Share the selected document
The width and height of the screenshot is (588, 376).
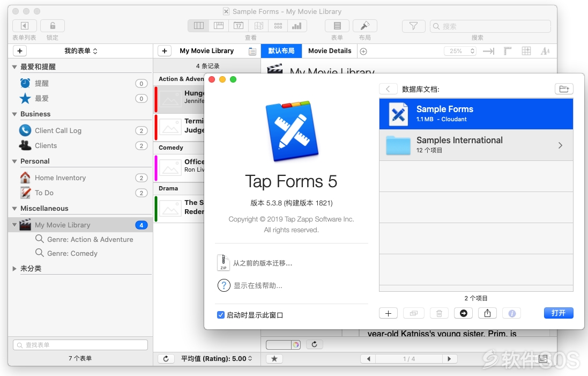(x=488, y=313)
